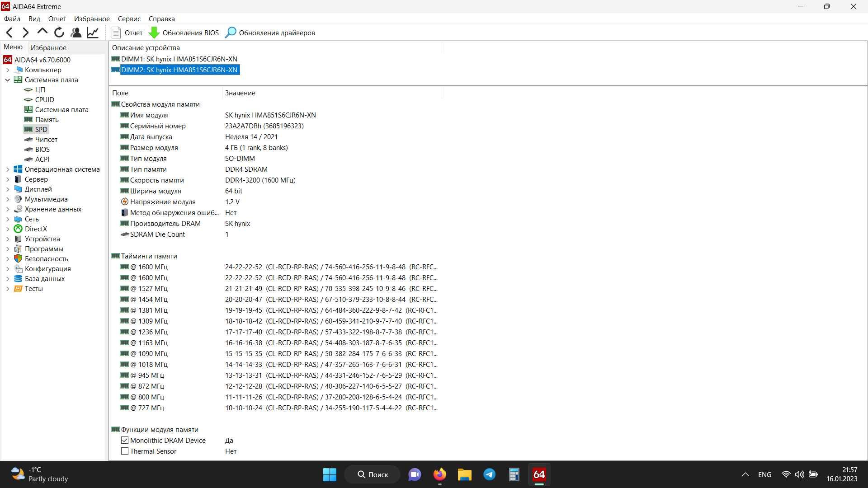The height and width of the screenshot is (488, 868).
Task: Show hidden tray icons chevron
Action: pyautogui.click(x=745, y=474)
